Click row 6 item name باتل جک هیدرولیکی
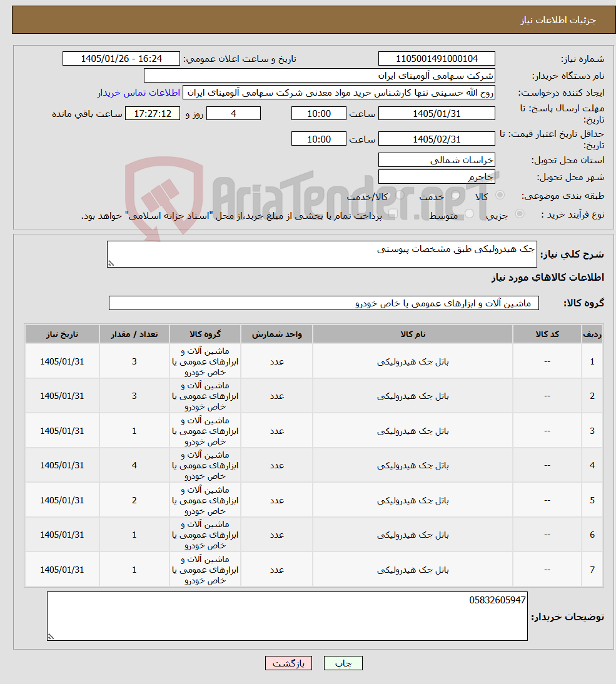 (x=413, y=535)
